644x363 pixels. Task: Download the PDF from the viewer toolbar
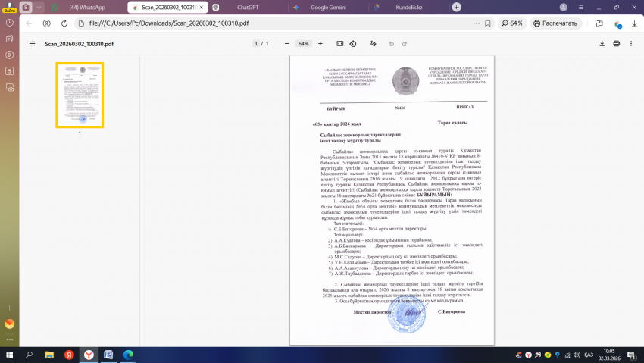tap(602, 43)
